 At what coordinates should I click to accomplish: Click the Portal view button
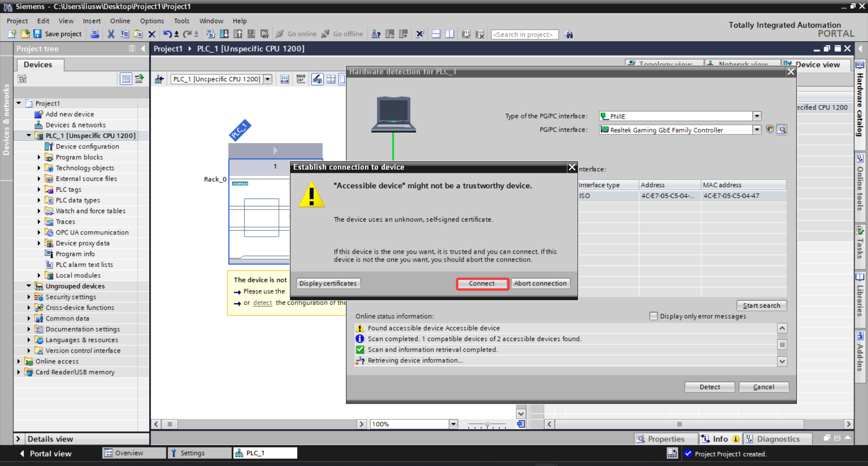tap(46, 453)
